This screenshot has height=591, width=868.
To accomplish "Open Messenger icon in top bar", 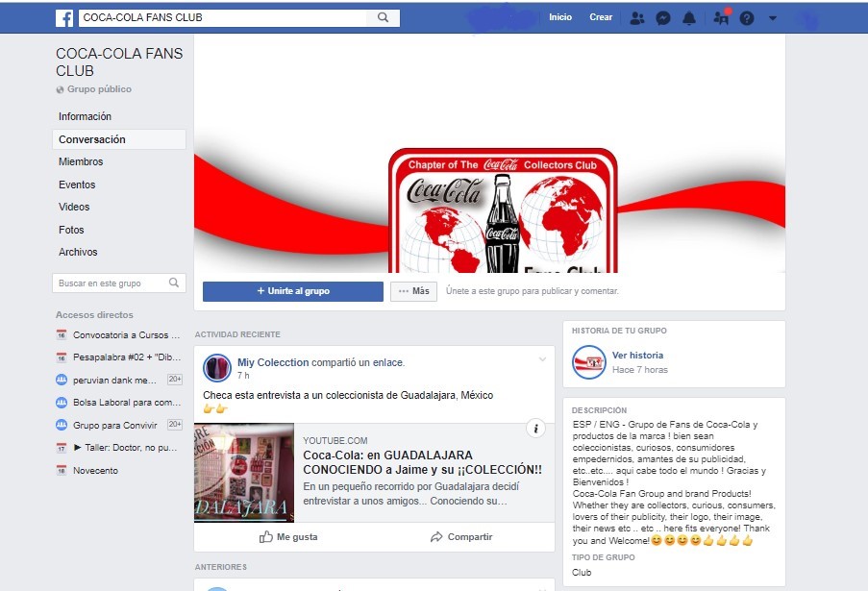I will tap(662, 18).
